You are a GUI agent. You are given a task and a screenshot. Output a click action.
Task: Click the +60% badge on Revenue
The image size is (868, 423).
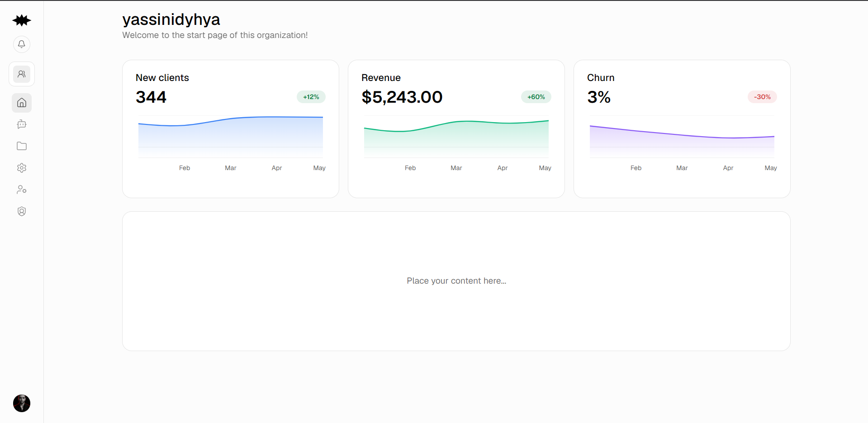click(x=536, y=97)
